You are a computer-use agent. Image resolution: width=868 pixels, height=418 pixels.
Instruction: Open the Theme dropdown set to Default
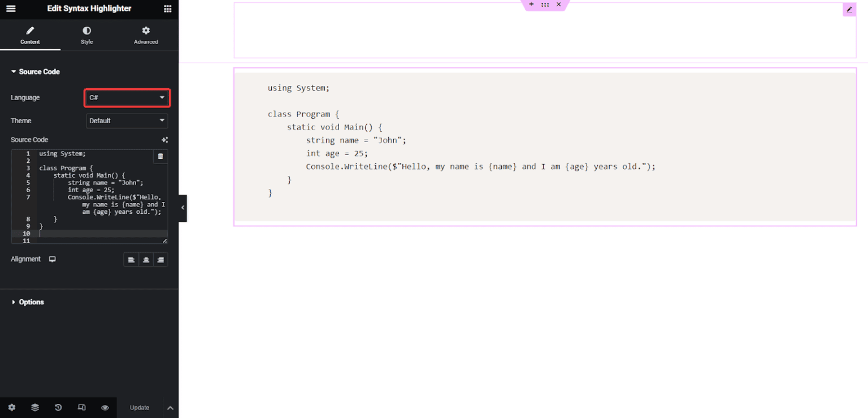click(x=127, y=120)
